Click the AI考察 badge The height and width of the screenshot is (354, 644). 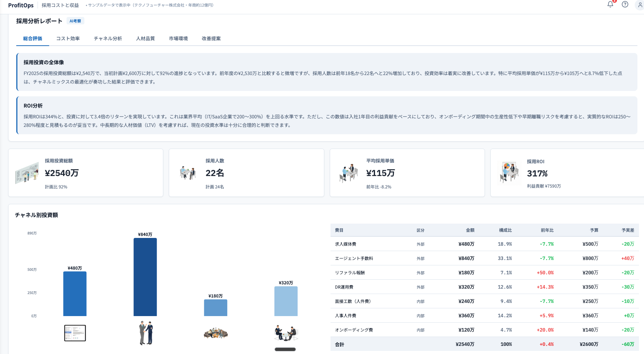[75, 21]
